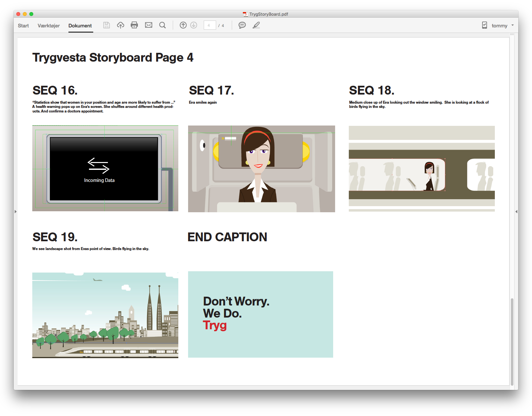Screen dimensions: 532x416
Task: Maximize window with the green button
Action: (31, 14)
